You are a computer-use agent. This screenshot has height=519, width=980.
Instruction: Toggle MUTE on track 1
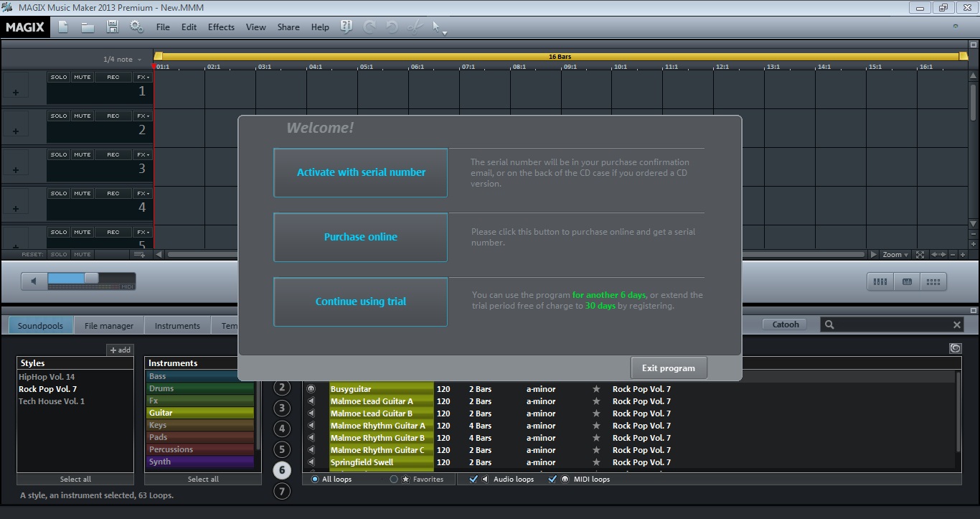tap(83, 77)
